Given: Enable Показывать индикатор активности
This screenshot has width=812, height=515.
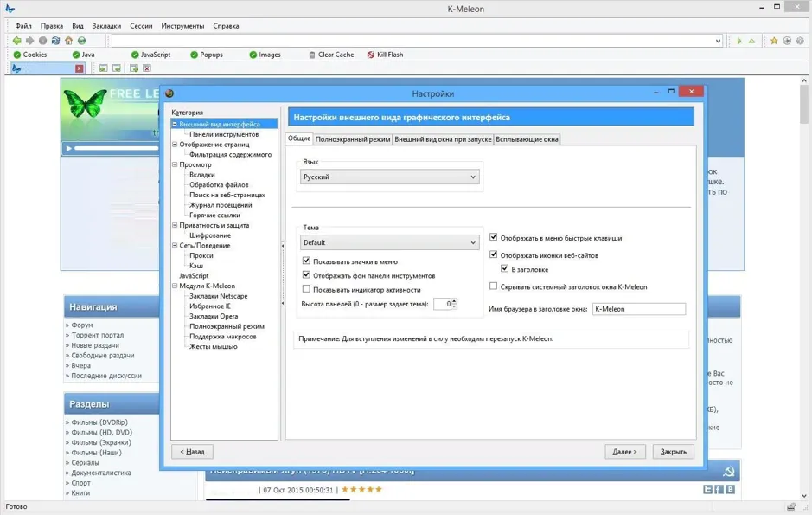Looking at the screenshot, I should pyautogui.click(x=307, y=288).
